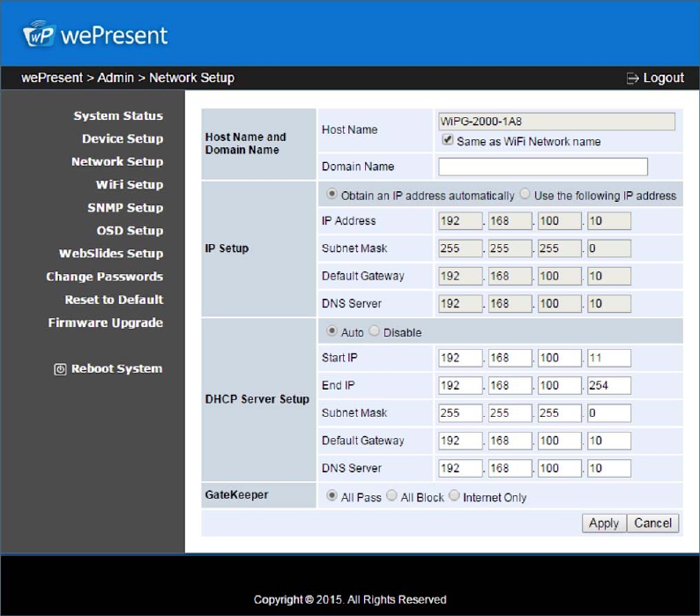Image resolution: width=700 pixels, height=616 pixels.
Task: Open SNMP Setup page
Action: tap(125, 208)
